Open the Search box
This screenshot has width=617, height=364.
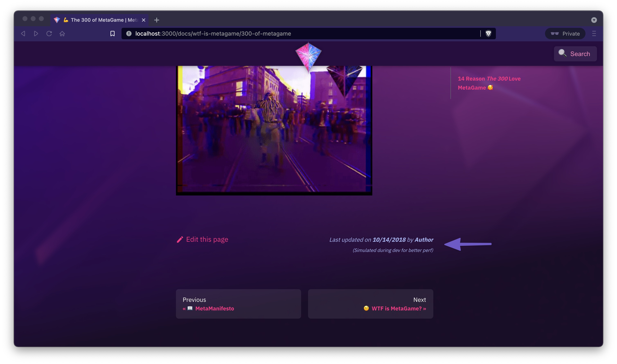(x=575, y=54)
